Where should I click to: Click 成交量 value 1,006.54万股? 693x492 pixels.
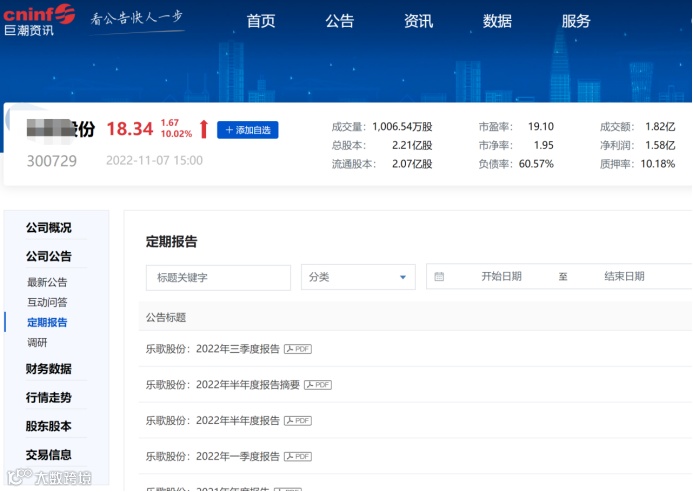click(x=402, y=127)
